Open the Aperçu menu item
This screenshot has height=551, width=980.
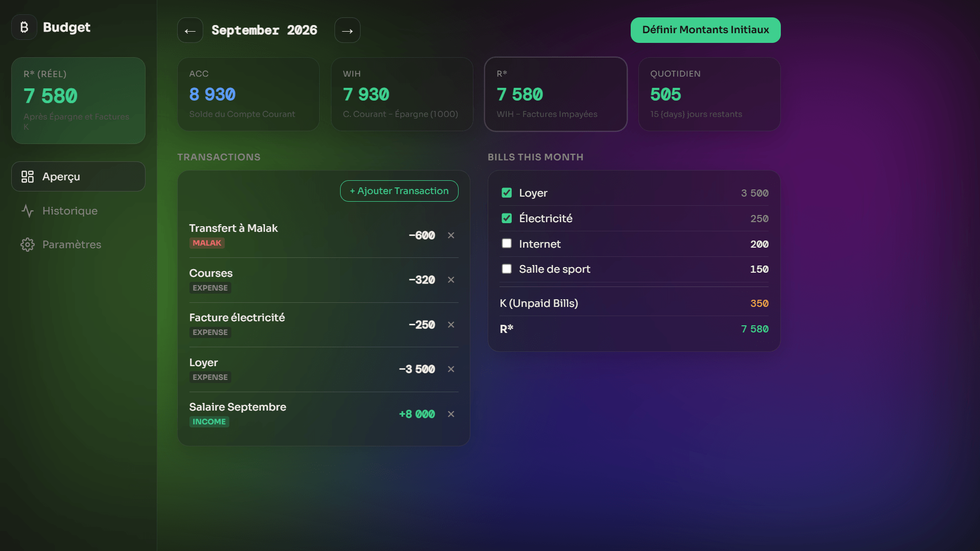[78, 177]
